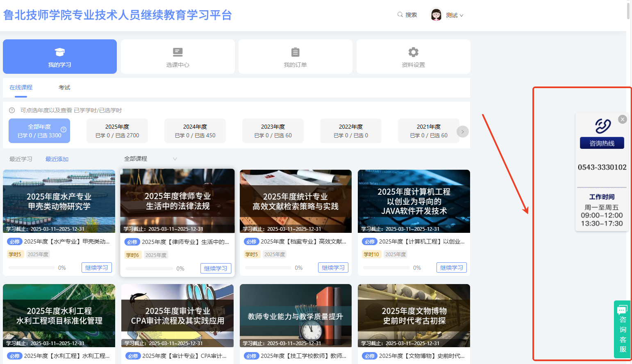Open the 统计专业 高效文献检索 course thumbnail
This screenshot has height=364, width=632.
tap(296, 201)
